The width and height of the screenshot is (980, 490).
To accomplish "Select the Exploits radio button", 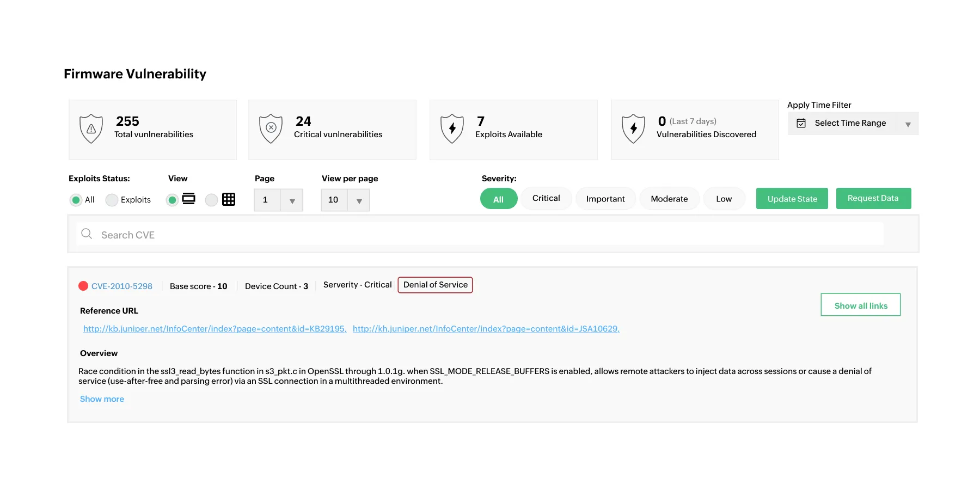I will 112,200.
